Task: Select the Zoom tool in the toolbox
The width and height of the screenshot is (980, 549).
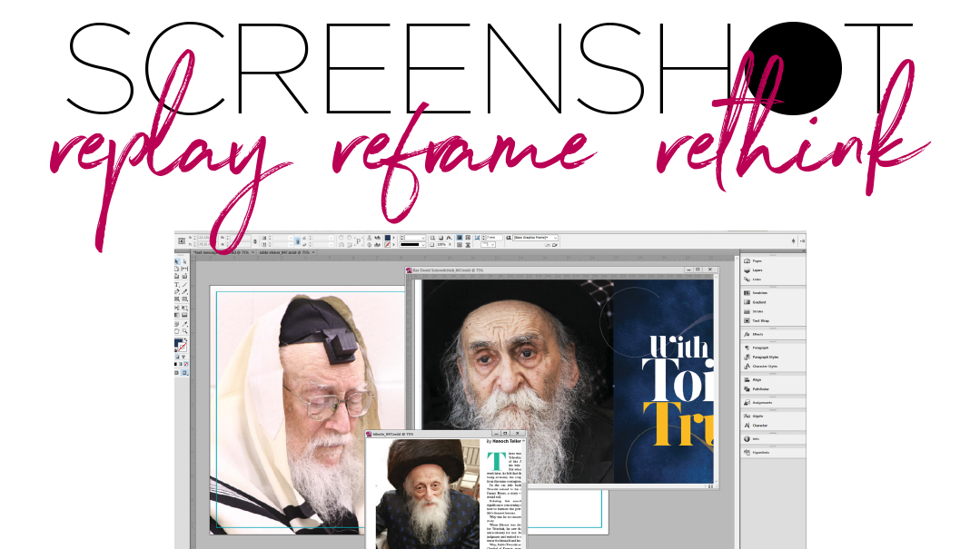Action: click(184, 331)
